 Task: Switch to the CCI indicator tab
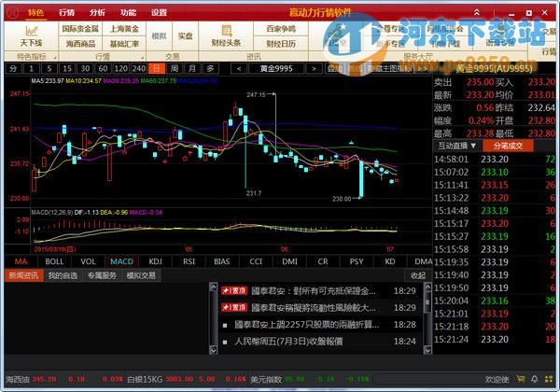[x=256, y=261]
